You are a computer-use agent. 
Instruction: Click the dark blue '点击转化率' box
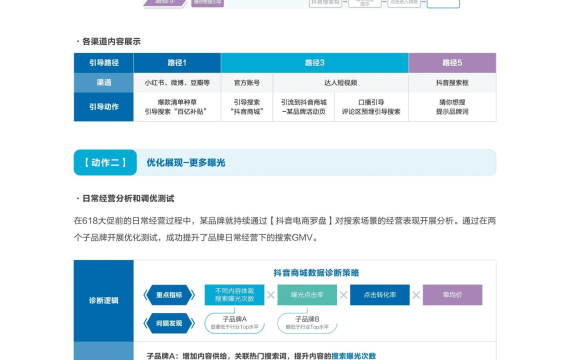coord(380,295)
